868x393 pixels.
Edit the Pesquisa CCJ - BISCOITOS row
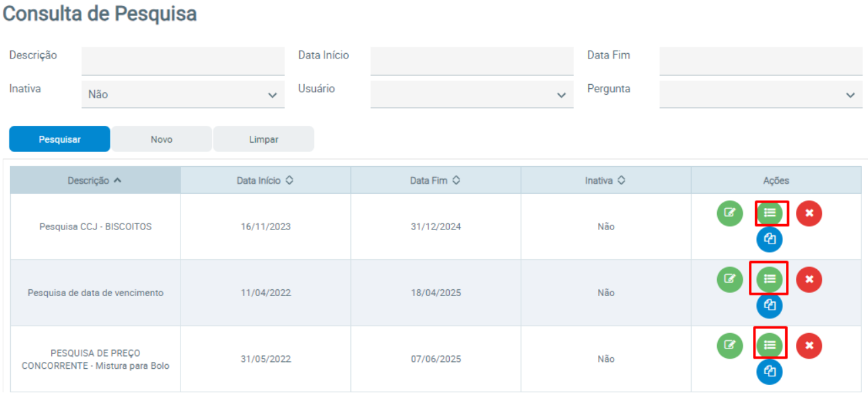[729, 213]
